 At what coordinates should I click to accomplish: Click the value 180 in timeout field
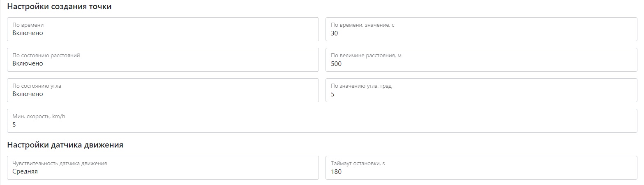336,172
